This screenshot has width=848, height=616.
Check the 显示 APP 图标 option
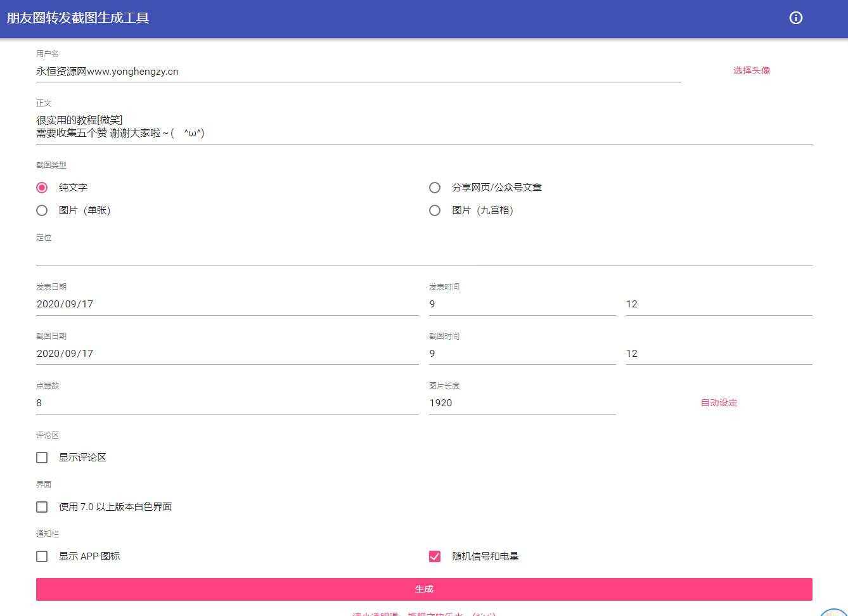(42, 556)
